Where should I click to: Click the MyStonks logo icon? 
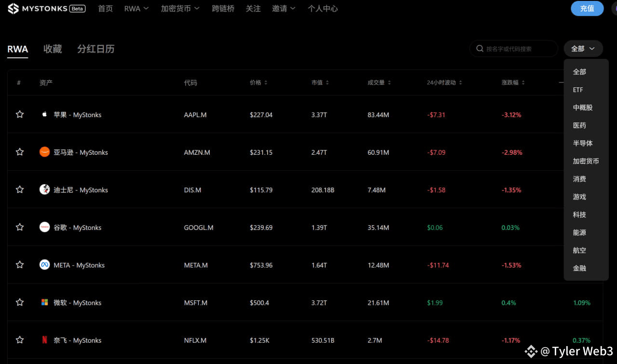coord(13,9)
